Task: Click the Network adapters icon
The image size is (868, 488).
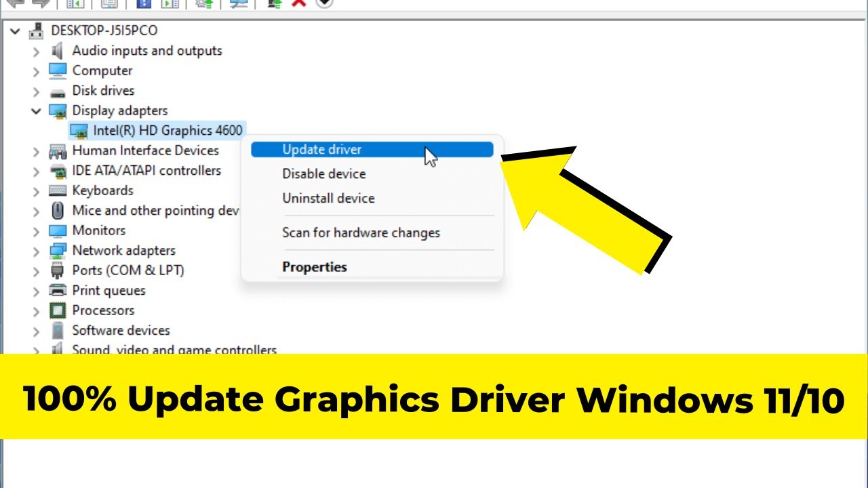Action: [x=58, y=251]
